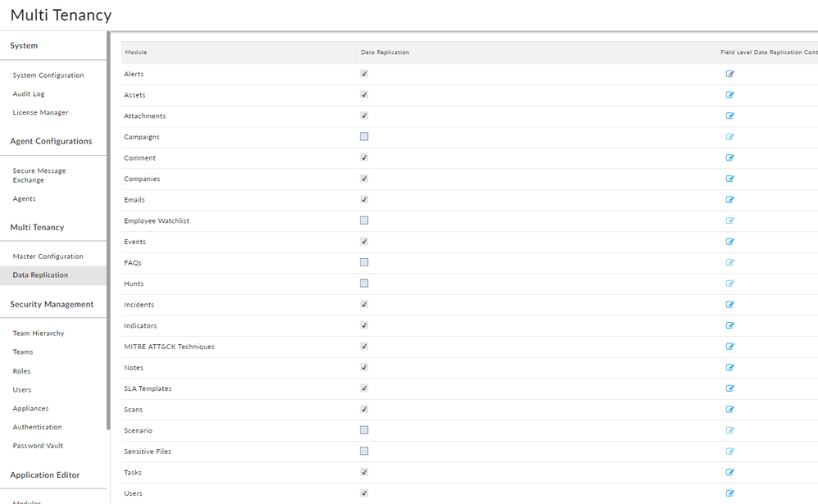This screenshot has height=504, width=818.
Task: Open field replication editor for Attachments
Action: coord(729,116)
